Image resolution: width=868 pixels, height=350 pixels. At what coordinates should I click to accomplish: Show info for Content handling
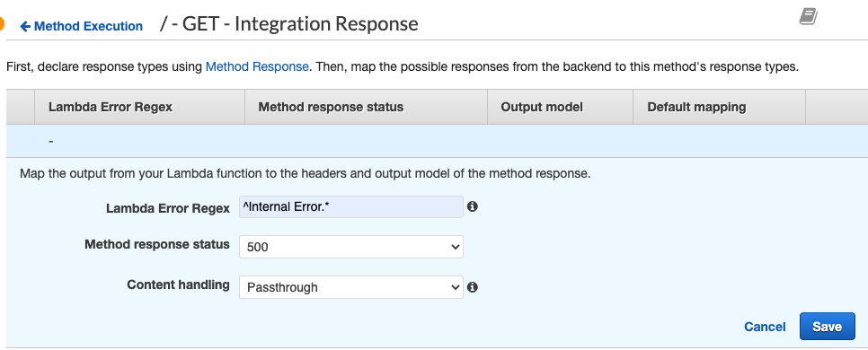(473, 287)
